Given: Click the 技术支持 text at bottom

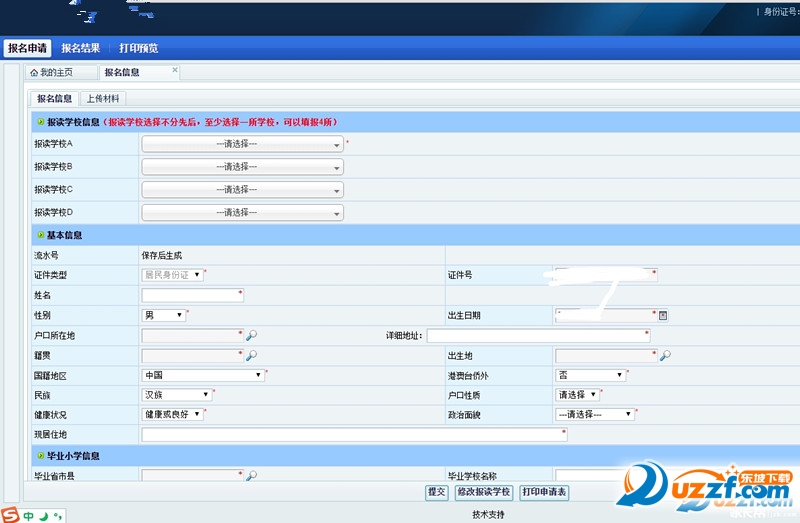Looking at the screenshot, I should click(x=488, y=514).
